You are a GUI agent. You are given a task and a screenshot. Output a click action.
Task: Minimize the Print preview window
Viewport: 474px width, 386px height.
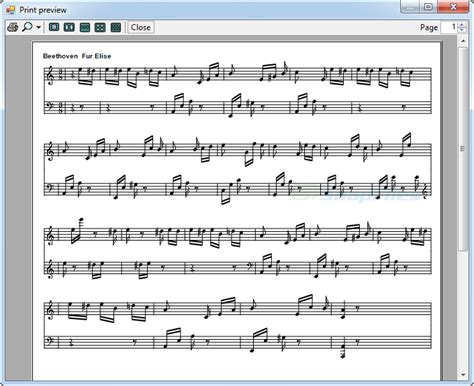click(410, 6)
